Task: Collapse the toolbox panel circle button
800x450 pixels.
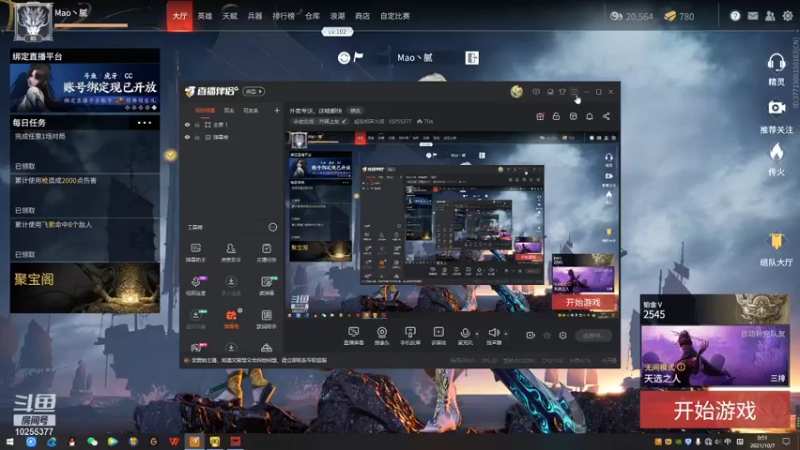Action: [272, 227]
